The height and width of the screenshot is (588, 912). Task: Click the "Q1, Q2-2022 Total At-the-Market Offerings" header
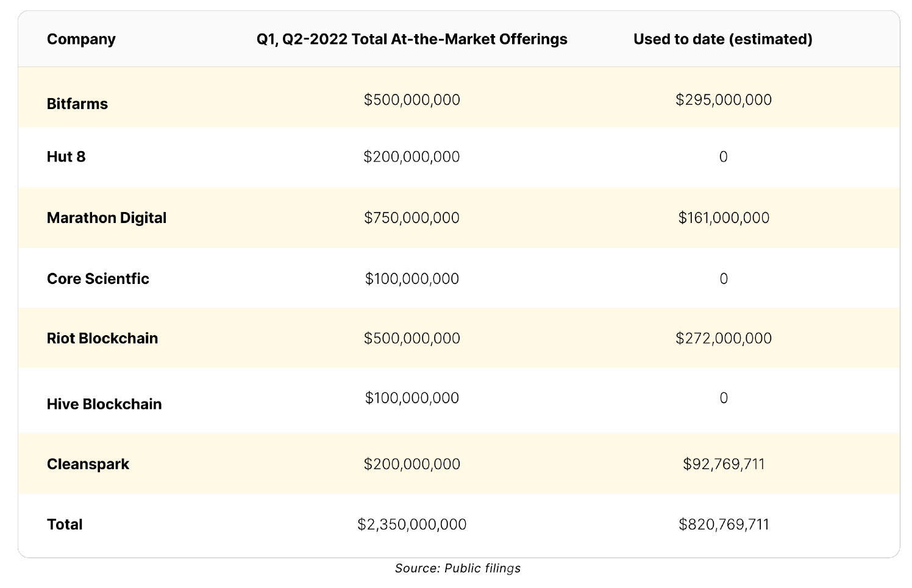point(411,39)
